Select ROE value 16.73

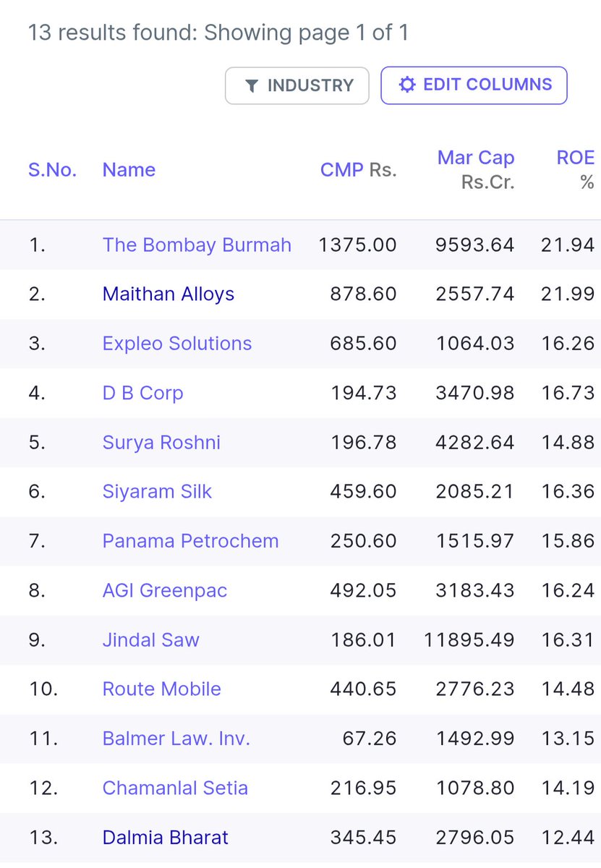tap(568, 393)
